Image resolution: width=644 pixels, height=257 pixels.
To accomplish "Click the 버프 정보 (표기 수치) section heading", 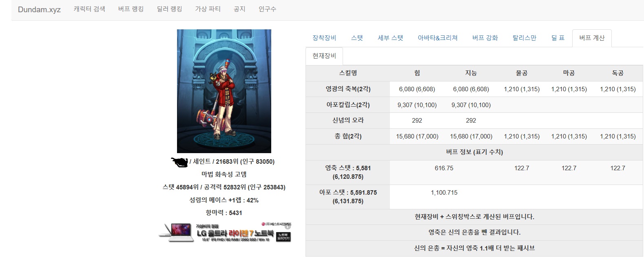I will pyautogui.click(x=474, y=152).
